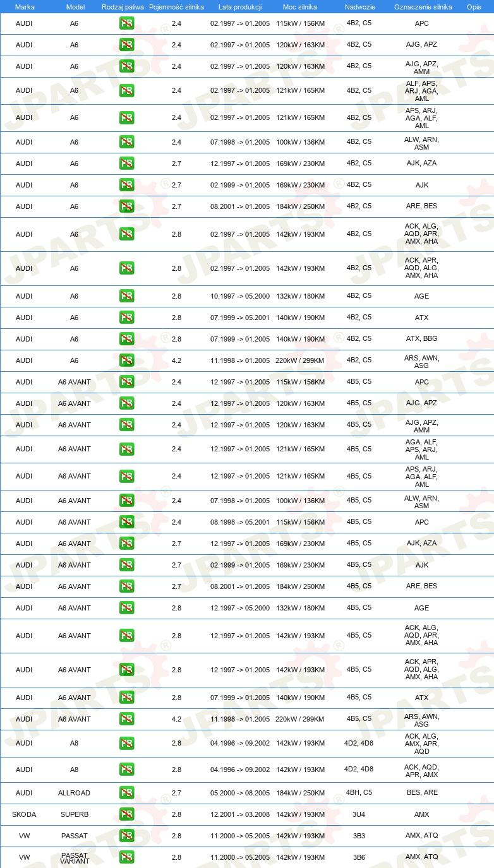The width and height of the screenshot is (494, 868).
Task: Click the A8 model cell in the ACK, ALG row
Action: coord(75,744)
